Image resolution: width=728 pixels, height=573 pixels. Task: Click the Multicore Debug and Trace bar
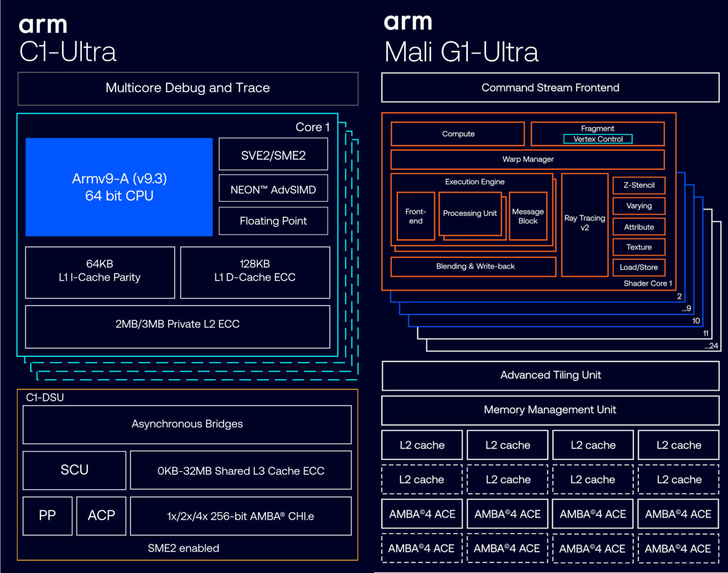pos(188,88)
